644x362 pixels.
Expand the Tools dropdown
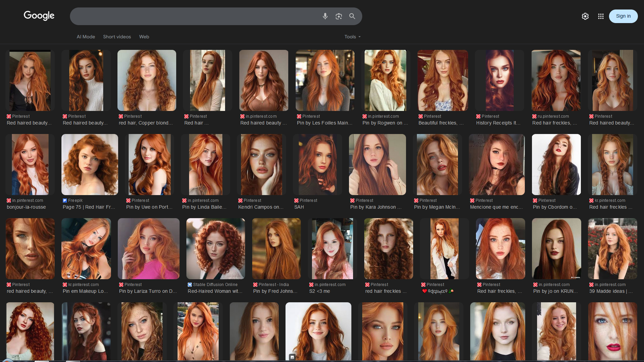pos(352,37)
